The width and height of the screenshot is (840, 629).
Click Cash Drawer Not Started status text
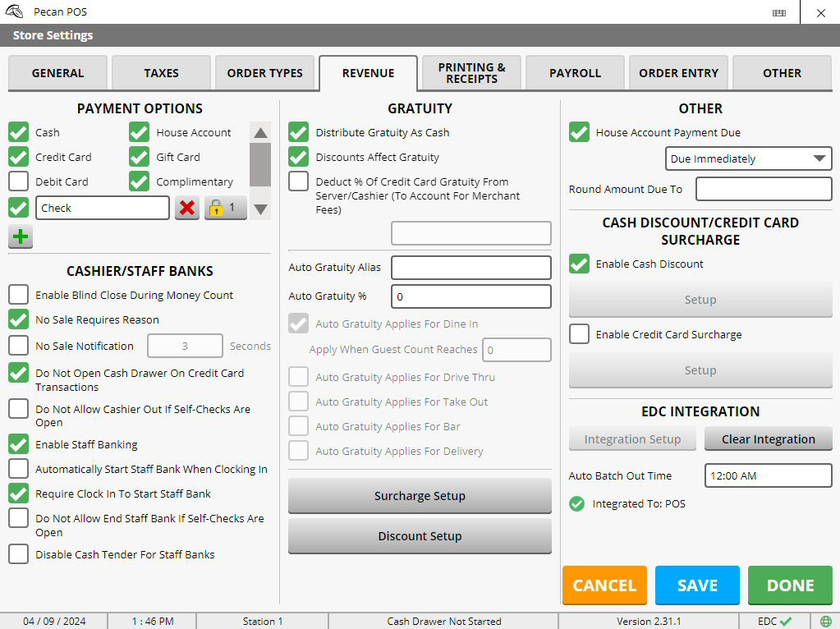point(444,622)
